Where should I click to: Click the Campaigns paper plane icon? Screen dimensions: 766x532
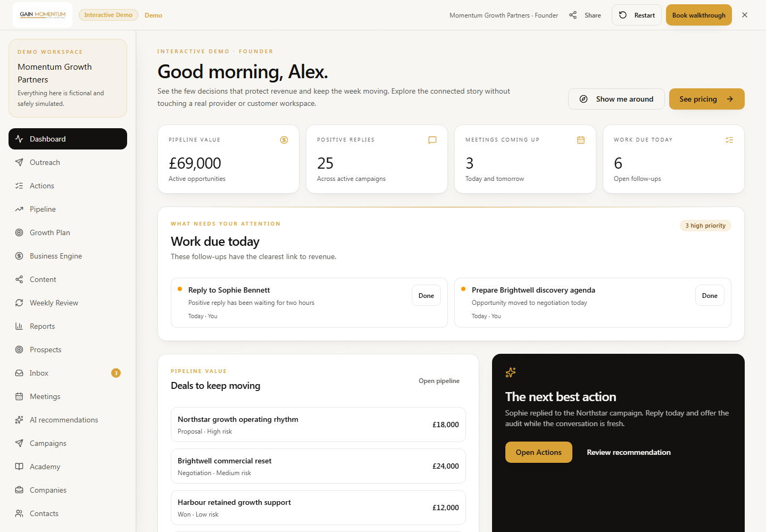pyautogui.click(x=19, y=443)
